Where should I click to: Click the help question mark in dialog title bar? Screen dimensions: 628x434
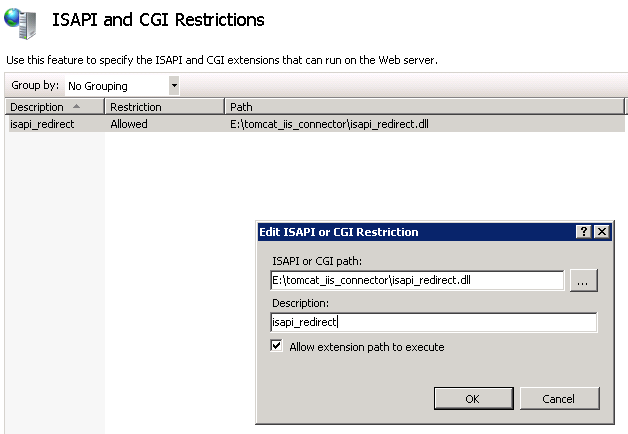(583, 232)
